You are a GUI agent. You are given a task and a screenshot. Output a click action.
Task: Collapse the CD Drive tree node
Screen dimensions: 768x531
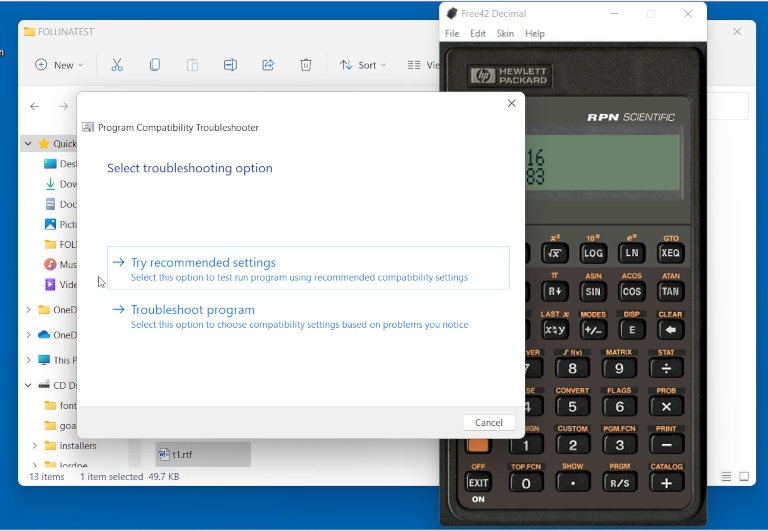[28, 385]
